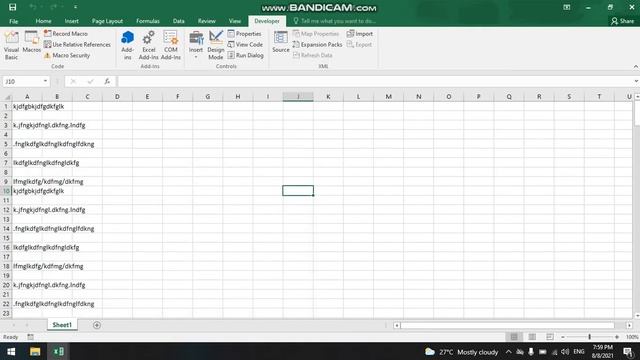The width and height of the screenshot is (640, 360).
Task: Open Excel Add-ins
Action: point(149,45)
